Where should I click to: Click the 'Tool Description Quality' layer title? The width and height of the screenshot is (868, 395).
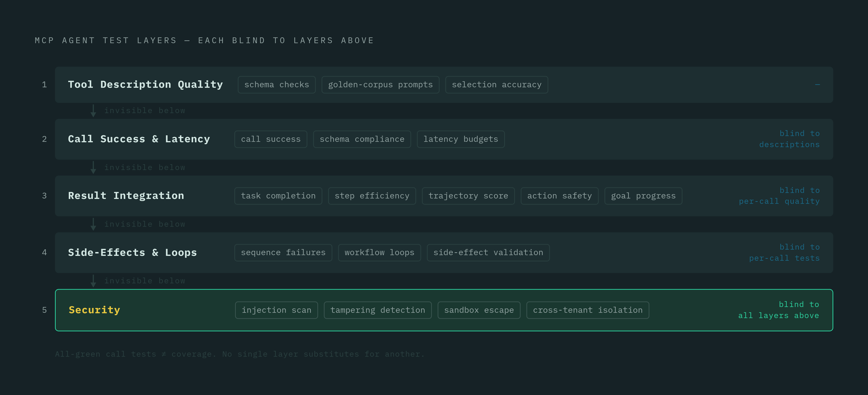pos(146,85)
